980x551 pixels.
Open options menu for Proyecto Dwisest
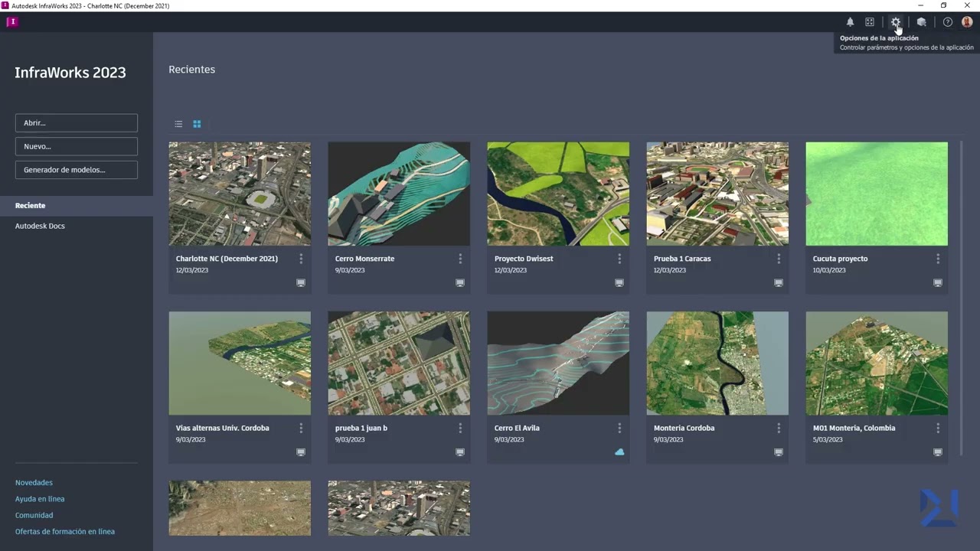point(619,259)
